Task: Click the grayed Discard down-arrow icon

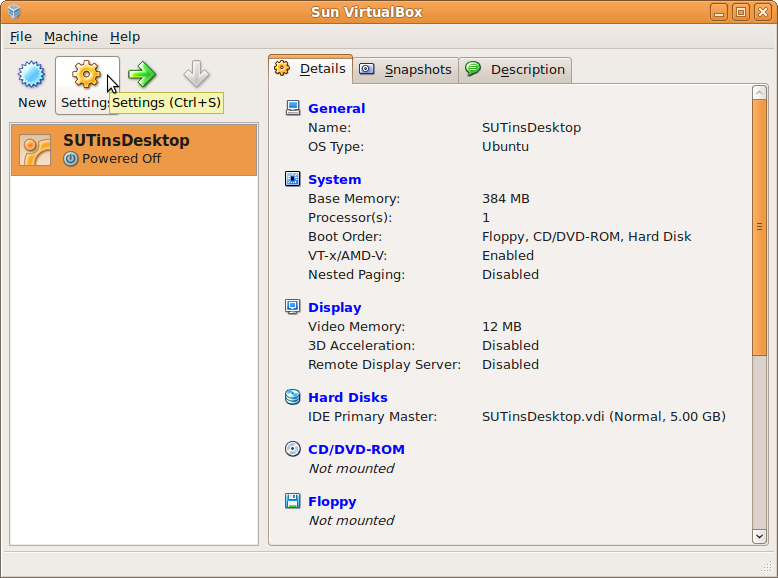Action: pos(196,74)
